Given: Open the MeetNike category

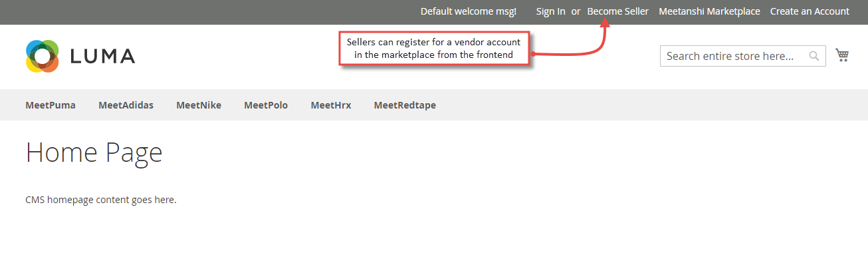Looking at the screenshot, I should pyautogui.click(x=199, y=105).
